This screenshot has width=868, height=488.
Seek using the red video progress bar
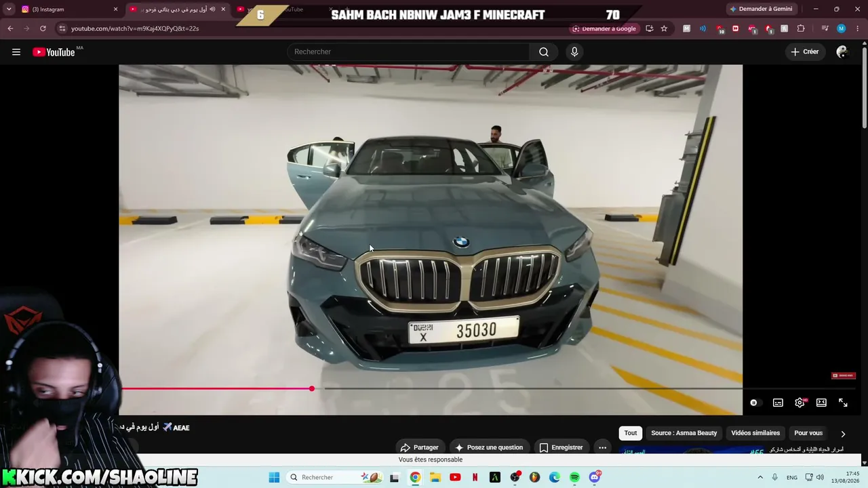coord(216,389)
